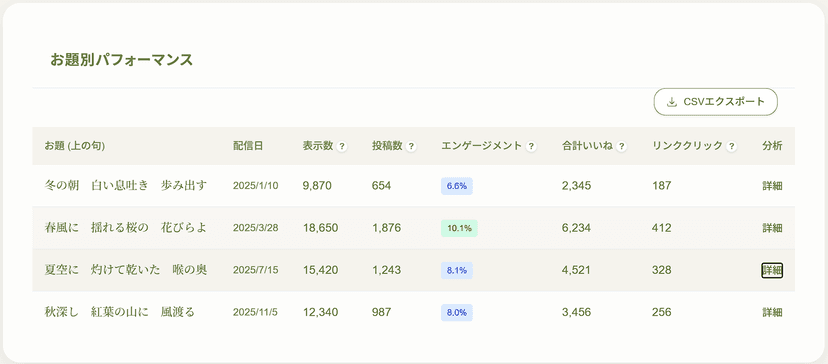The image size is (828, 364).
Task: Click 投稿数 column header text
Action: pyautogui.click(x=387, y=146)
